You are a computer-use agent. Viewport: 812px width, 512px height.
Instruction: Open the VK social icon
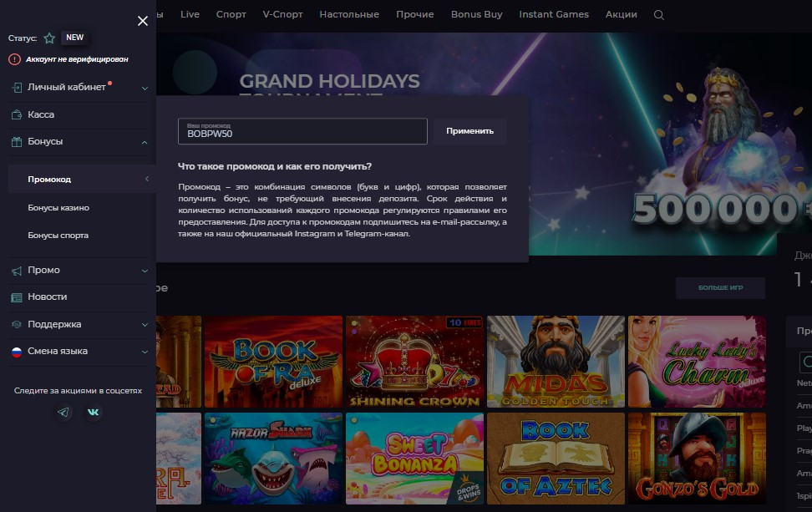(x=94, y=412)
